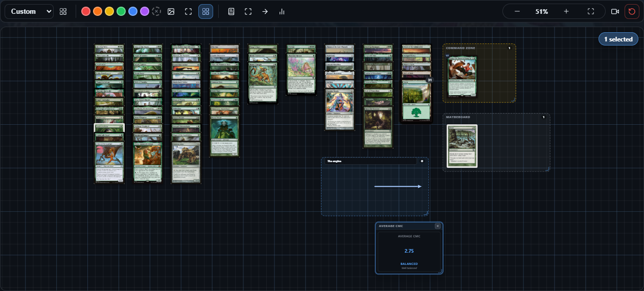Pick the green color swatch
This screenshot has height=291, width=644.
tap(121, 11)
